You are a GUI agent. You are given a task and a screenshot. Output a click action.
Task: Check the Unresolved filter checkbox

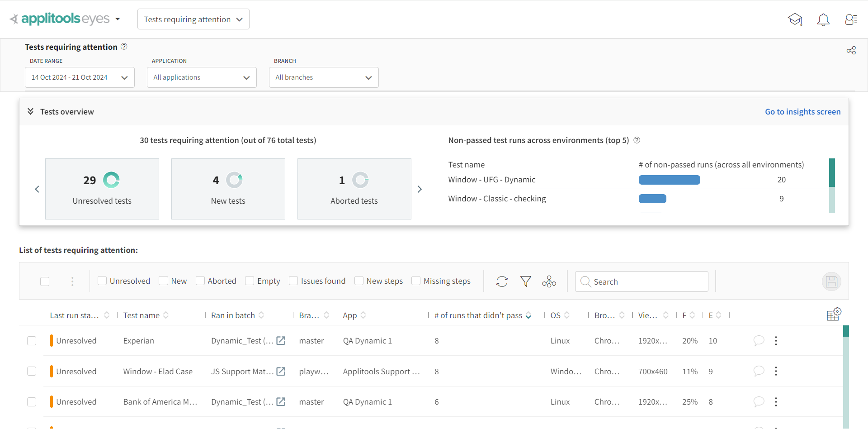(102, 281)
